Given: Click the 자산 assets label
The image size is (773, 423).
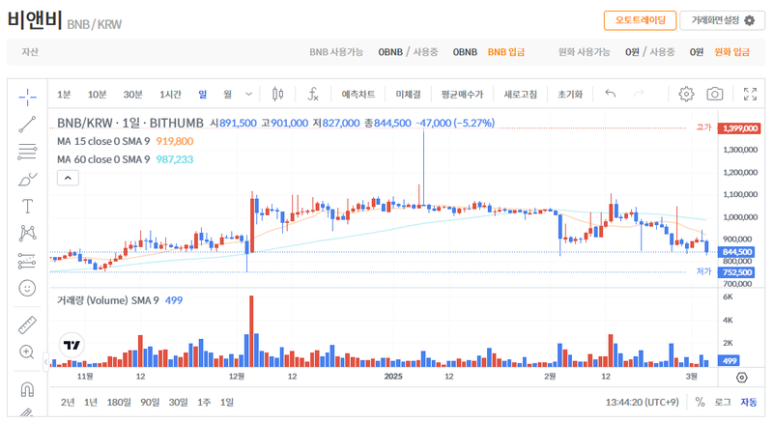Looking at the screenshot, I should pyautogui.click(x=30, y=52).
